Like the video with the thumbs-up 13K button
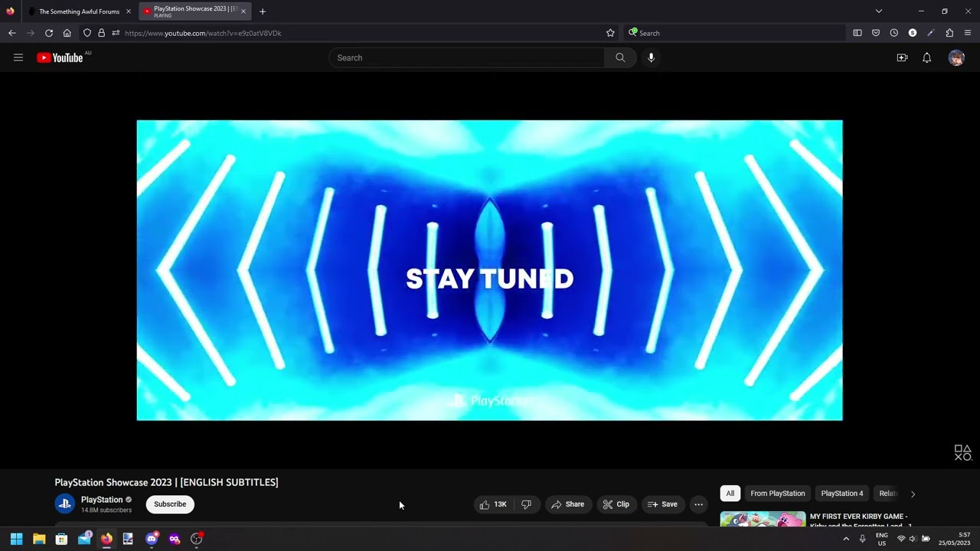Image resolution: width=980 pixels, height=551 pixels. (492, 504)
